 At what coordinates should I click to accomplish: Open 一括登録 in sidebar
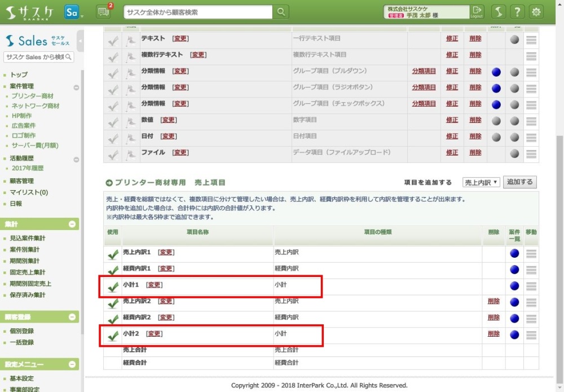pos(21,342)
